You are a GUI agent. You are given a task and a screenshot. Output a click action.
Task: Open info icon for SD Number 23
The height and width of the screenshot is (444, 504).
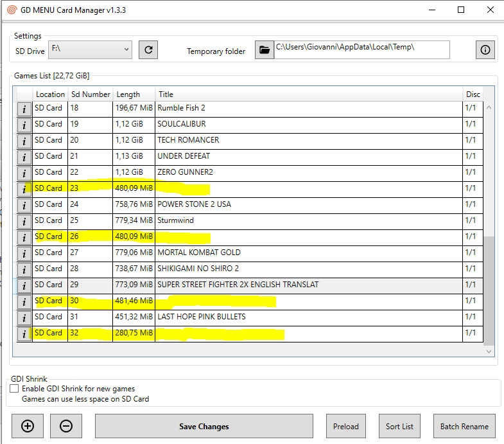pos(24,190)
